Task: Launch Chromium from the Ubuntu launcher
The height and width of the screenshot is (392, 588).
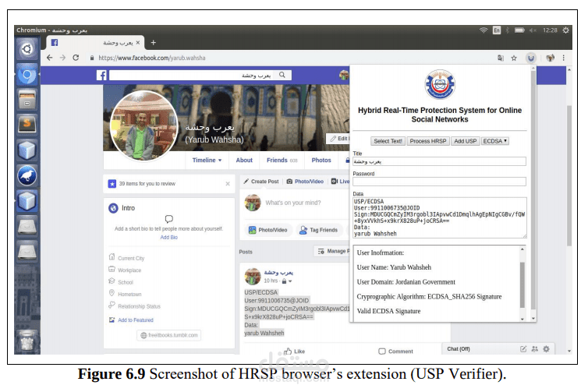Action: click(x=27, y=75)
